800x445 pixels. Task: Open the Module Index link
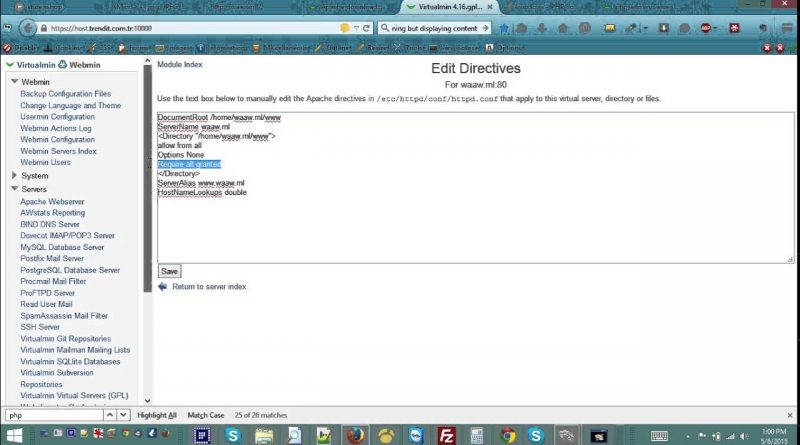coord(180,64)
